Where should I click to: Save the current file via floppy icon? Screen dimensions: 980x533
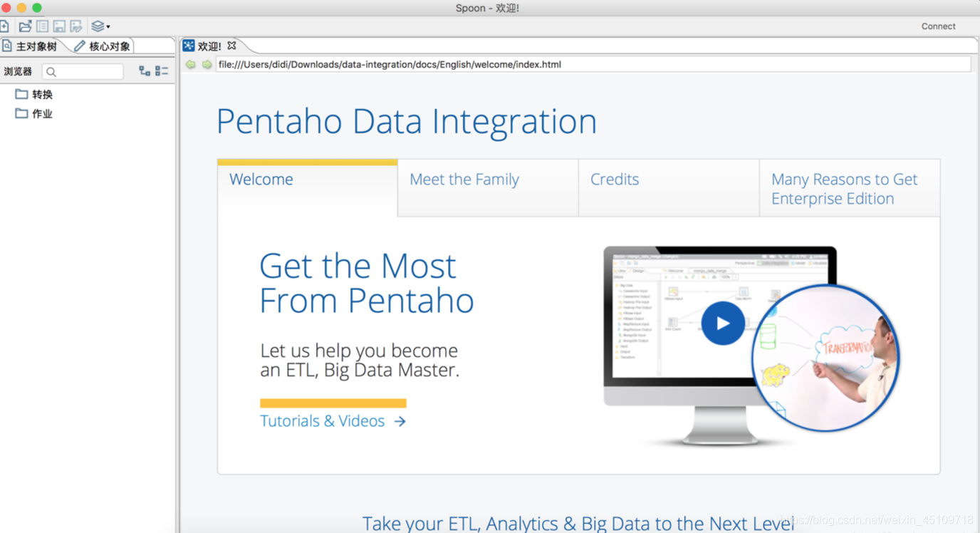tap(59, 26)
